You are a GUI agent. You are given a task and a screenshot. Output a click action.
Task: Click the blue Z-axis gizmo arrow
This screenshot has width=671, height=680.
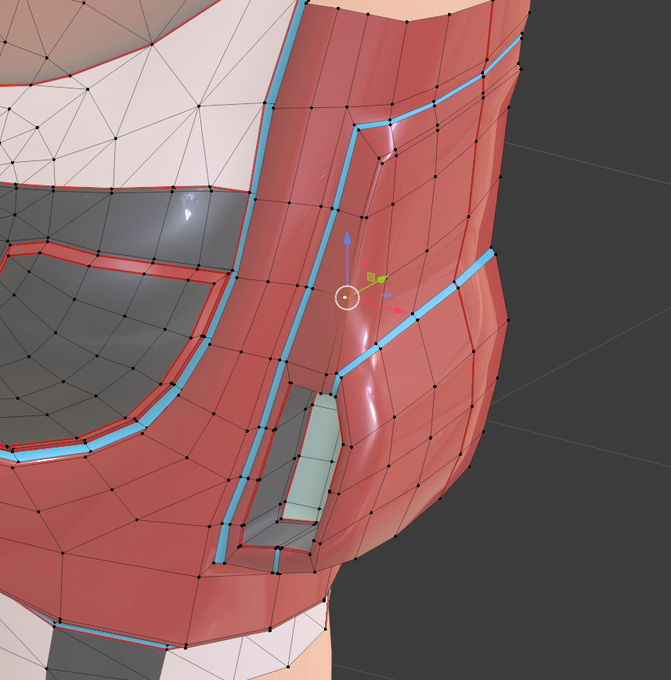[x=347, y=238]
